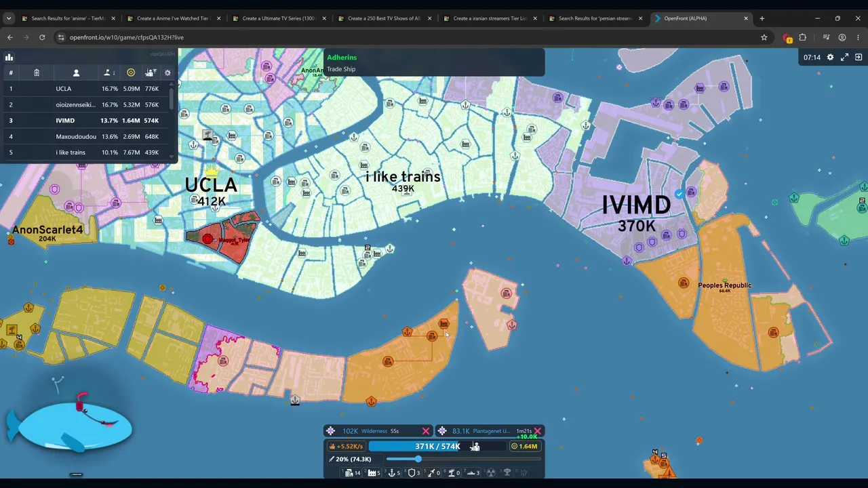Click the exit game icon
The height and width of the screenshot is (488, 868).
(x=859, y=58)
